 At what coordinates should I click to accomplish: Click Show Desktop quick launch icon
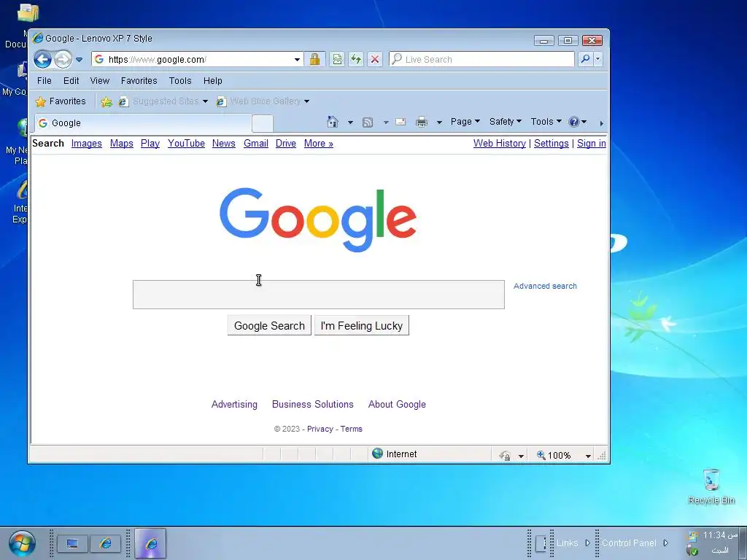coord(72,543)
